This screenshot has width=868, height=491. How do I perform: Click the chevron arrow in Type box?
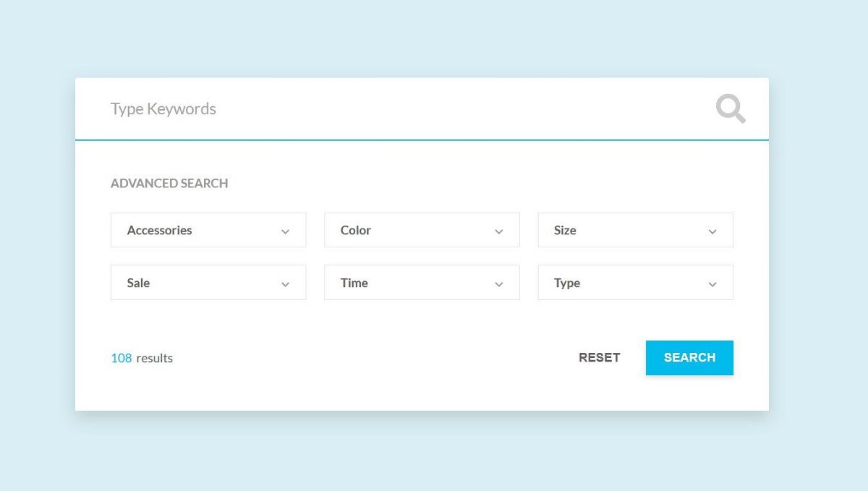click(712, 284)
